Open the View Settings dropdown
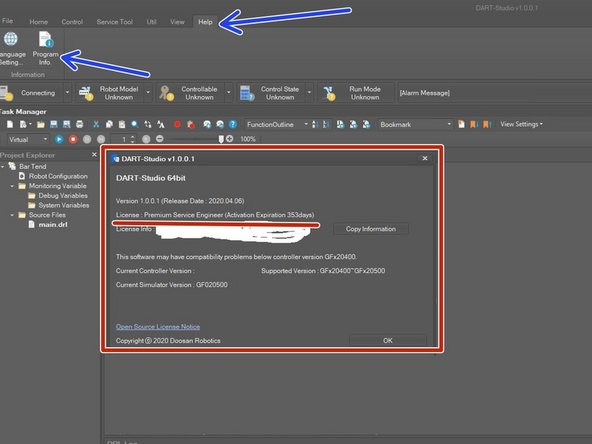The height and width of the screenshot is (444, 592). point(521,124)
